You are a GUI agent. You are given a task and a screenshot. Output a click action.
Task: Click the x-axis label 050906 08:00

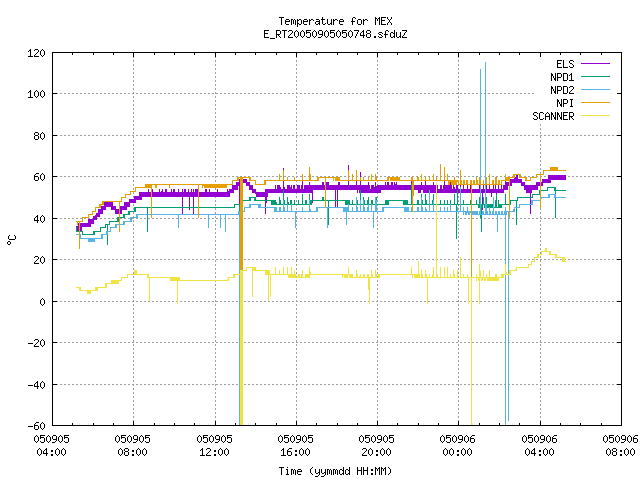pos(620,445)
